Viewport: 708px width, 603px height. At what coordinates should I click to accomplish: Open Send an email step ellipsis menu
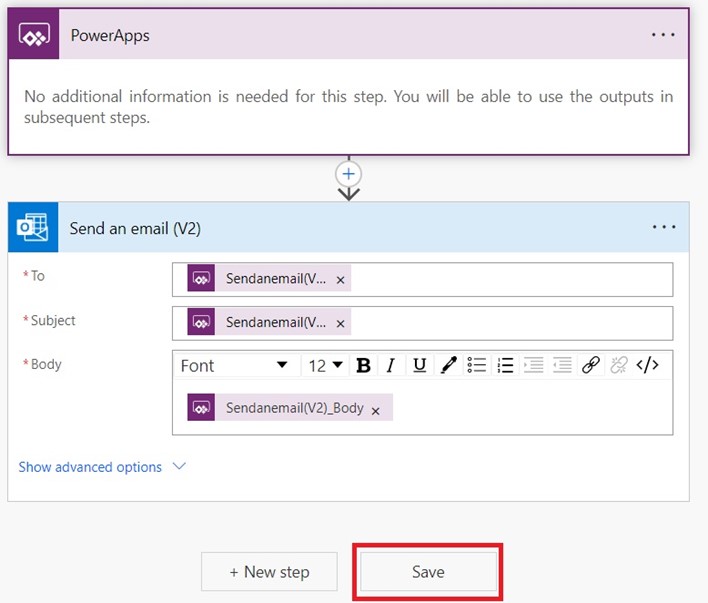[663, 227]
